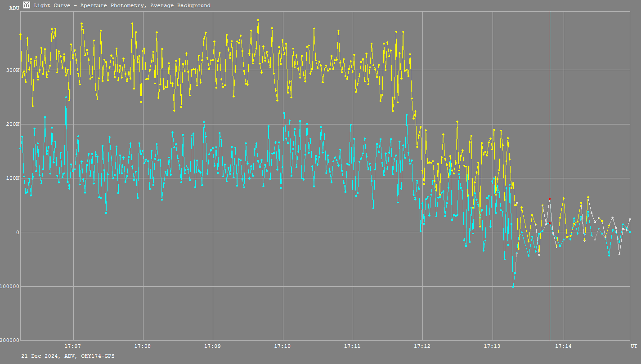The image size is (641, 364).
Task: Click the date and camera footer text
Action: pos(68,356)
